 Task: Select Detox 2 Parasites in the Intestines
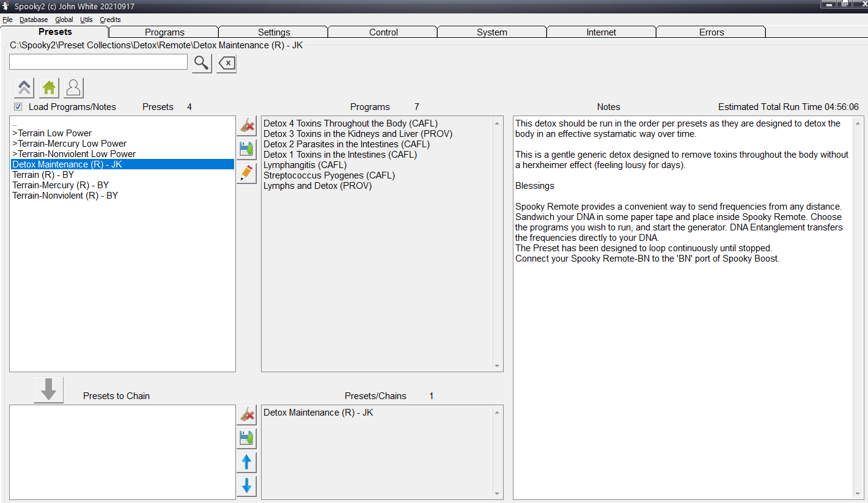pyautogui.click(x=347, y=144)
